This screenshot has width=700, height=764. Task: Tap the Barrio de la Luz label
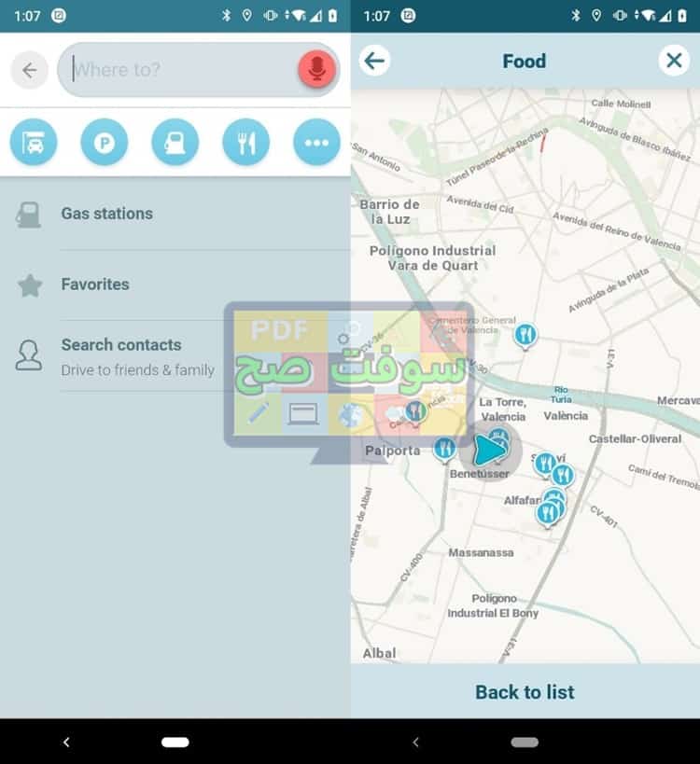tap(389, 212)
